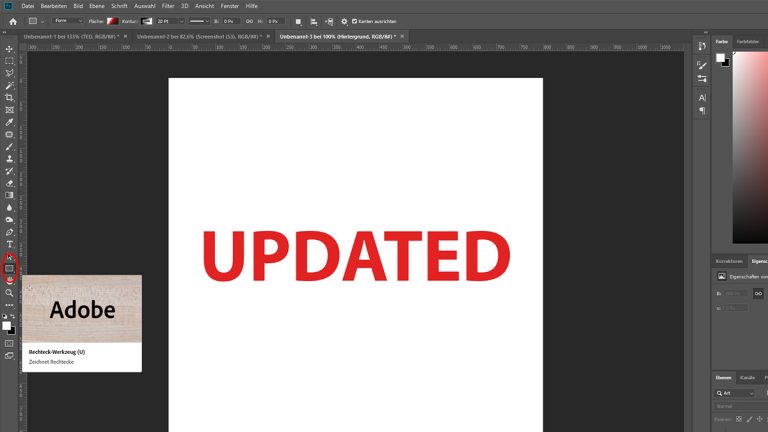The width and height of the screenshot is (768, 432).
Task: Swap foreground and background colors in toolbar
Action: [13, 316]
